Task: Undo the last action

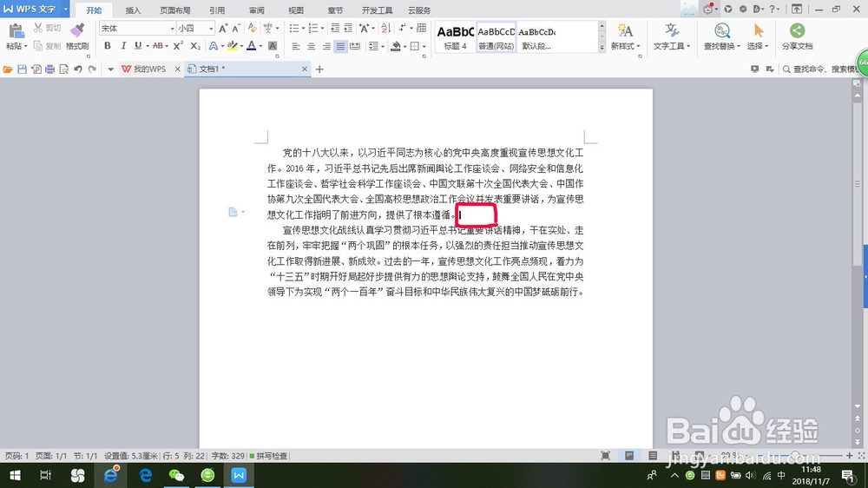Action: (x=78, y=69)
